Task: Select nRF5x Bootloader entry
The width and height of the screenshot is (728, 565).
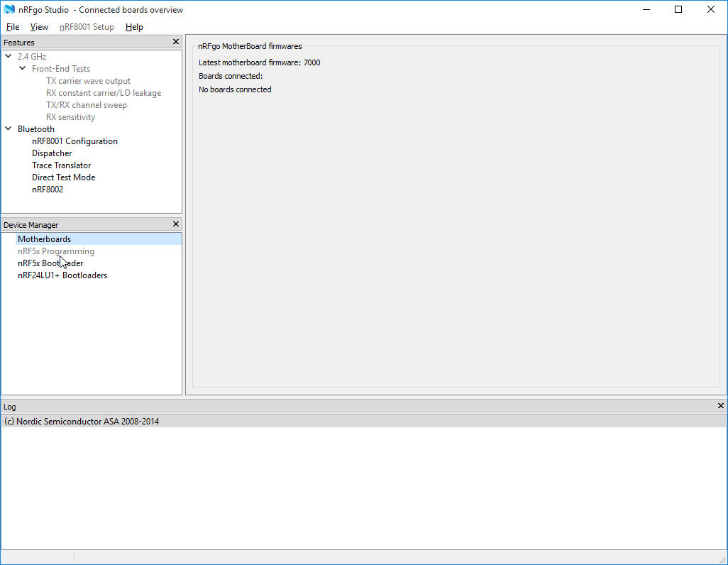Action: 50,263
